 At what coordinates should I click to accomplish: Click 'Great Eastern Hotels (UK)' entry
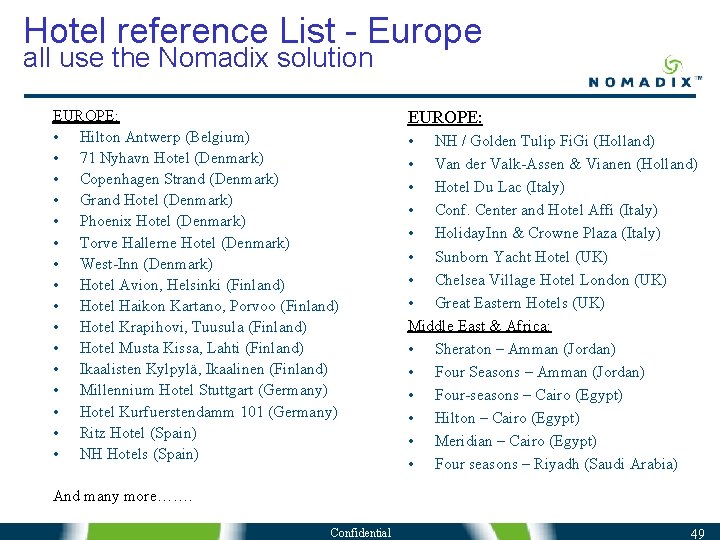point(519,303)
